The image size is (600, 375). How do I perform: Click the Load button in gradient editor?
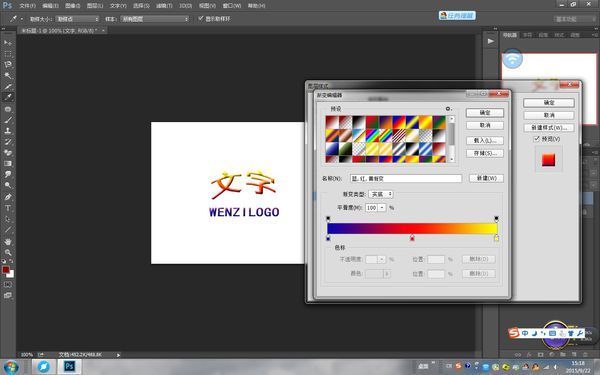[x=485, y=140]
